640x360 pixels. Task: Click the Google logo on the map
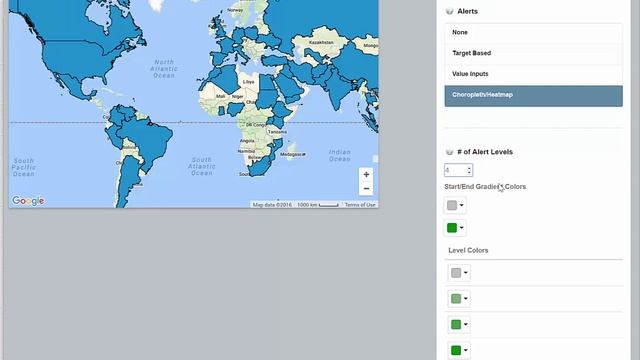(x=28, y=201)
